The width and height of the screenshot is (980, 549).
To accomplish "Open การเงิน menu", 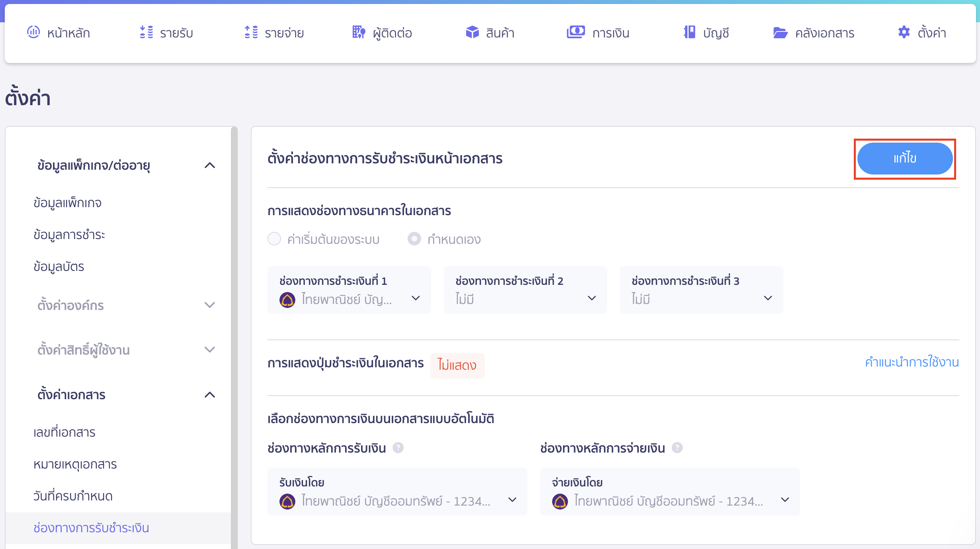I will [598, 33].
